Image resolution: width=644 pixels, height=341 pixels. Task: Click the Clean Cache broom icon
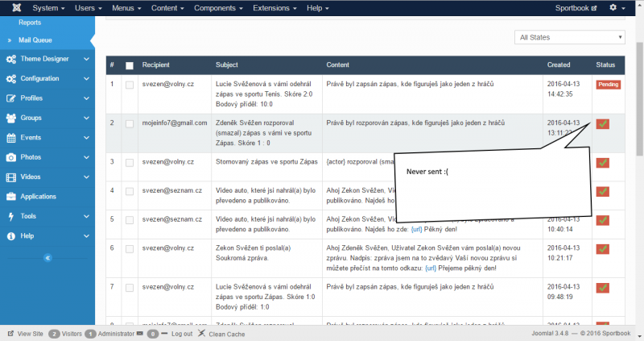click(201, 333)
